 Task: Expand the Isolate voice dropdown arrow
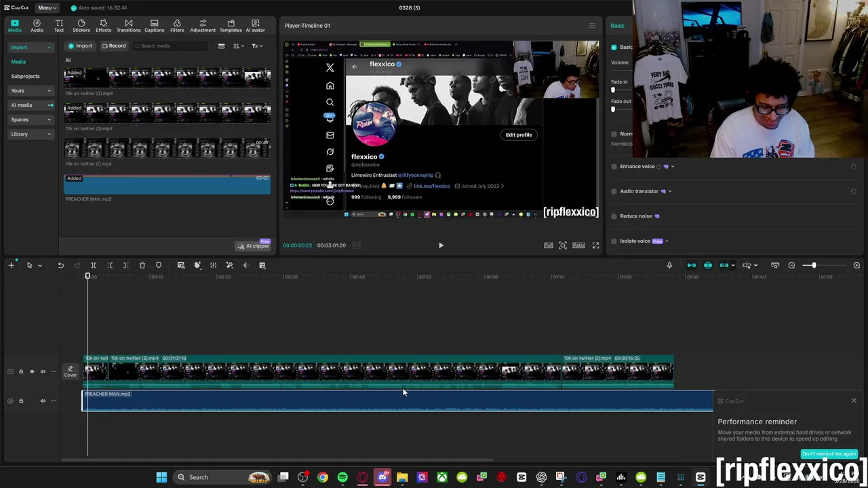pyautogui.click(x=667, y=241)
